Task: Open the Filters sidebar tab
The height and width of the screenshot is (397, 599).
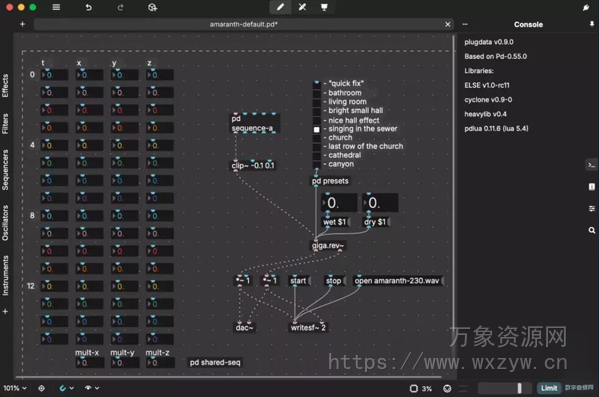Action: click(x=5, y=124)
